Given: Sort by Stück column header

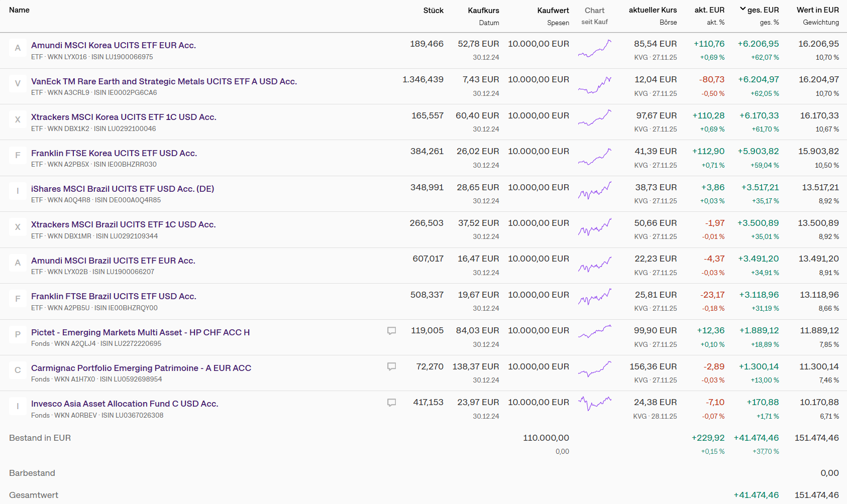Looking at the screenshot, I should pos(433,11).
